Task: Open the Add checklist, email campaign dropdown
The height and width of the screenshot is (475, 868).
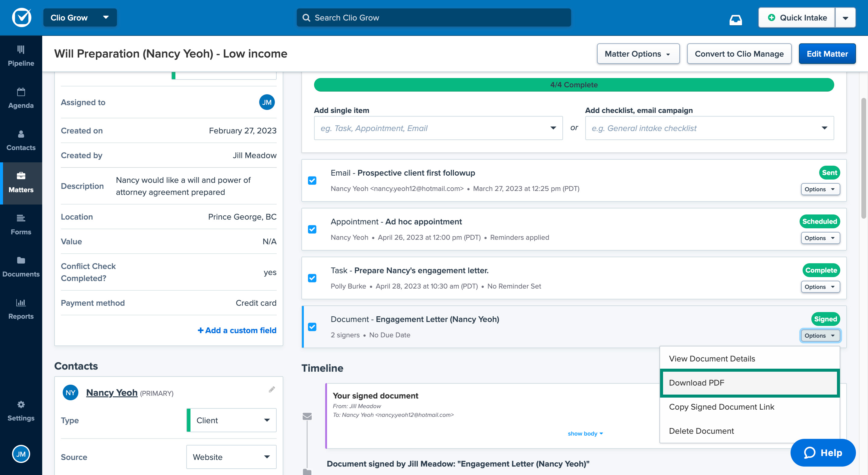Action: point(709,128)
